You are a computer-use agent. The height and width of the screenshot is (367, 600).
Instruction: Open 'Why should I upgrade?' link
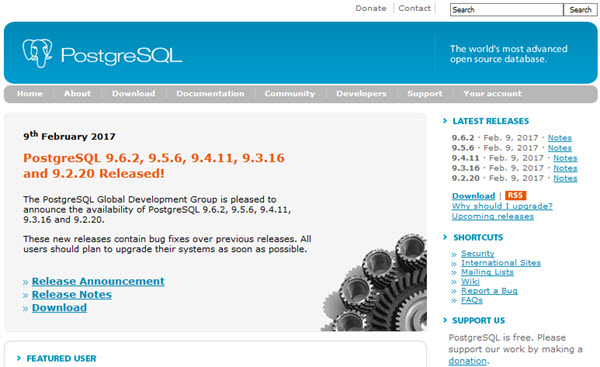pyautogui.click(x=502, y=206)
